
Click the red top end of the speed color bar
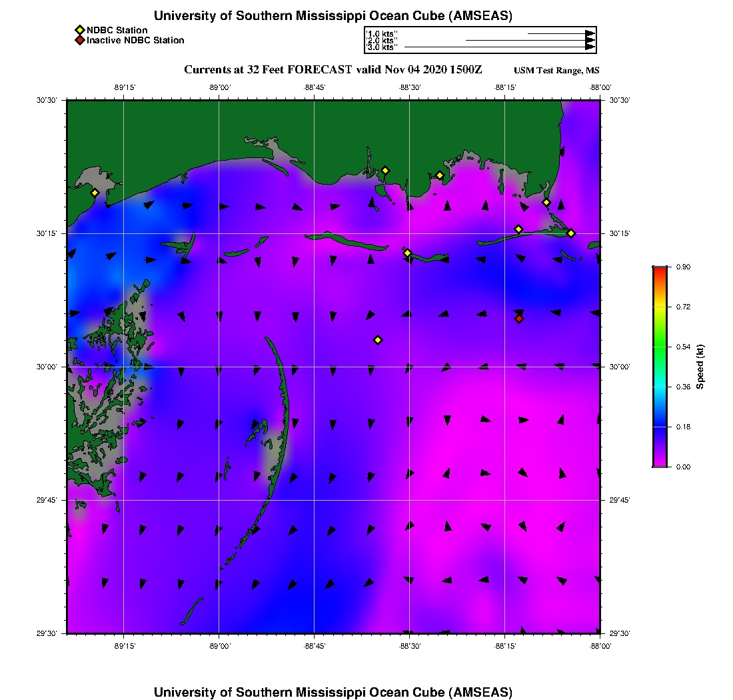pyautogui.click(x=659, y=269)
